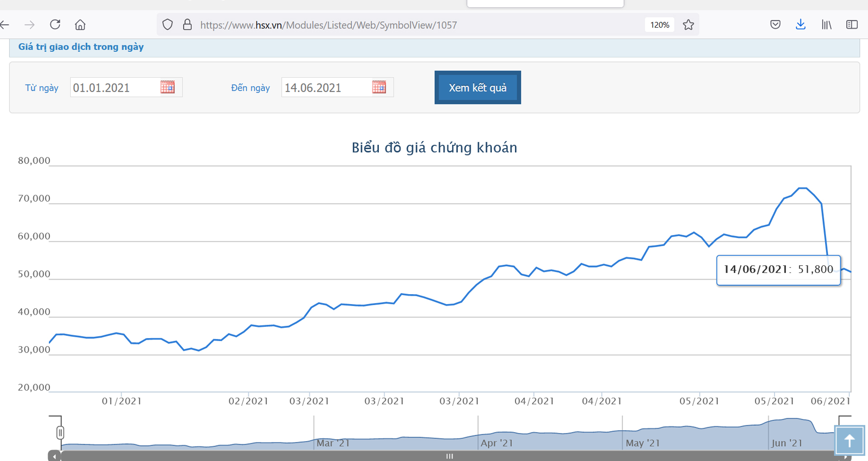Reload the page with the refresh icon
This screenshot has height=461, width=868.
click(55, 25)
